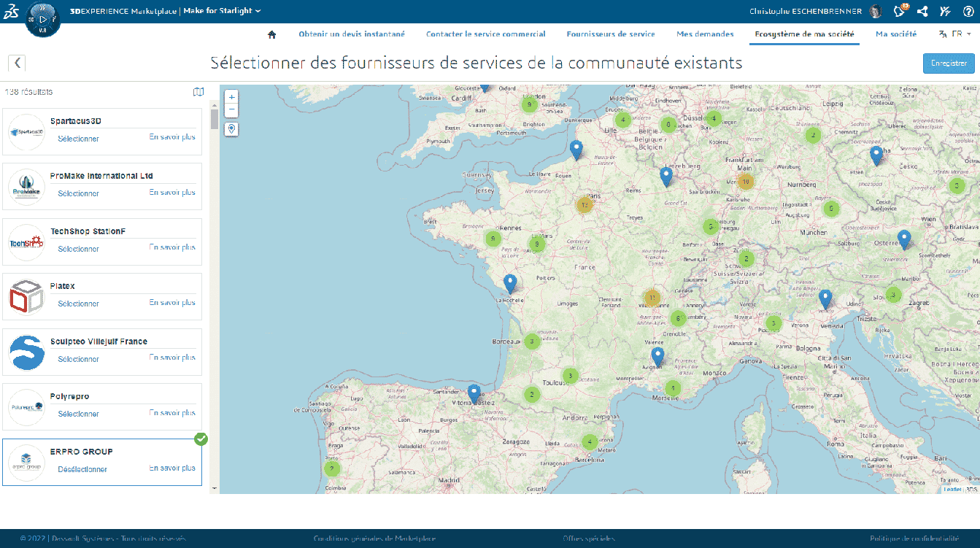Select the Platex provider
Screen dimensions: 980x548
[x=78, y=304]
